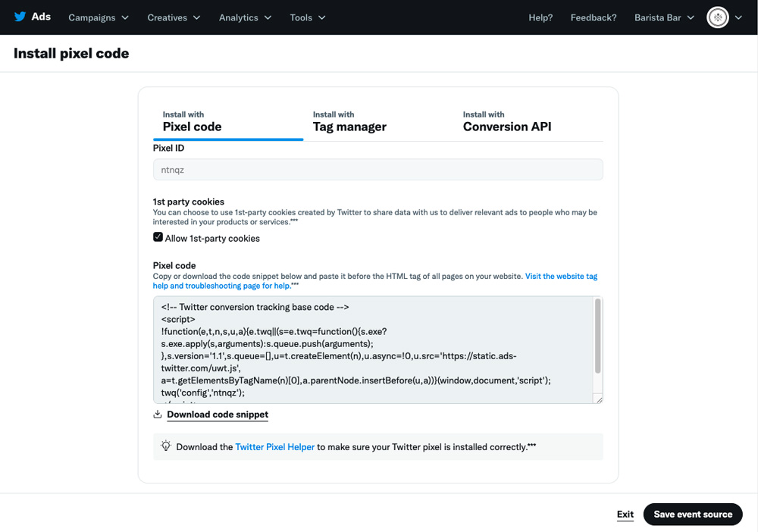Open the Twitter Pixel Helper link

click(274, 447)
